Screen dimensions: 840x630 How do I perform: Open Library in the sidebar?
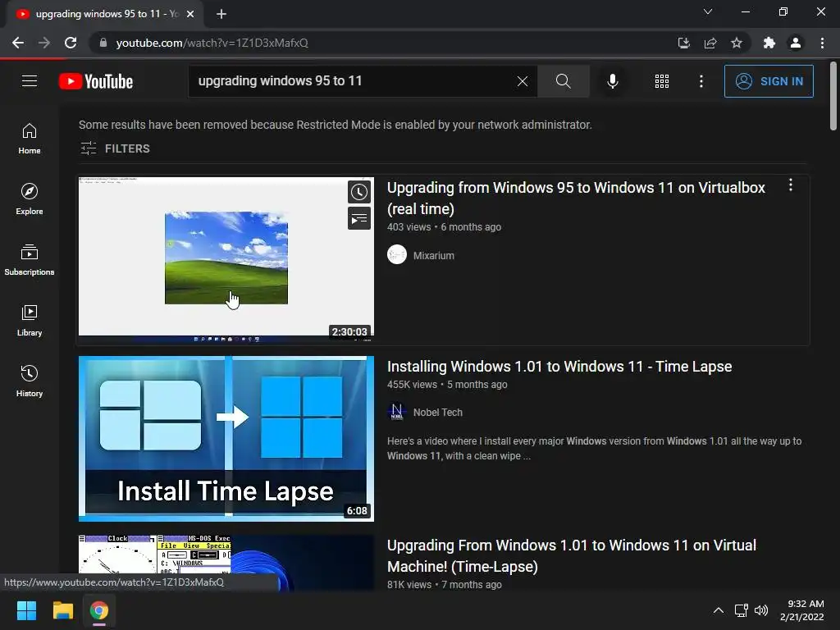click(x=30, y=321)
